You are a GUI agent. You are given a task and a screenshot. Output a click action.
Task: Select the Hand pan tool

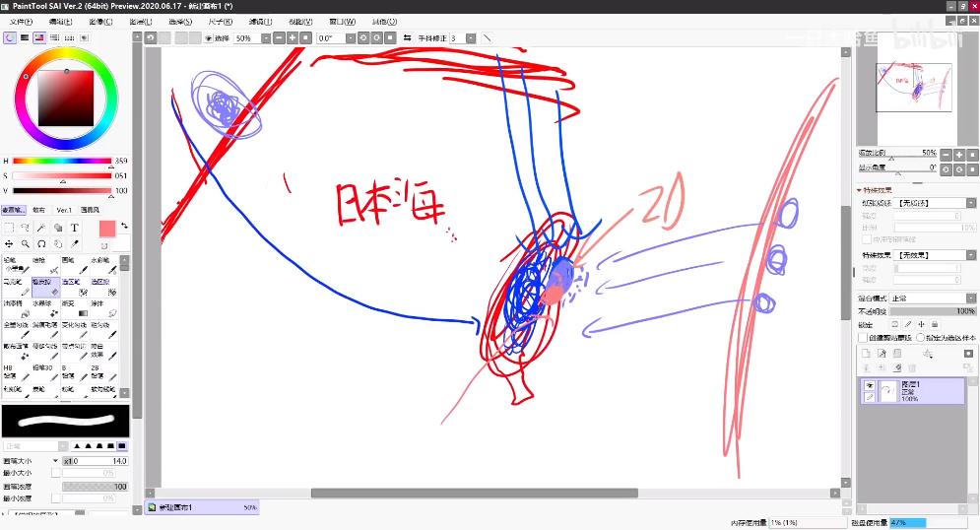pyautogui.click(x=58, y=243)
